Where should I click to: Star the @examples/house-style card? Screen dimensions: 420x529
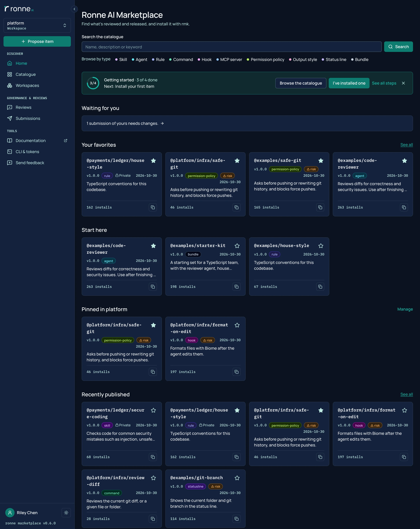click(321, 246)
